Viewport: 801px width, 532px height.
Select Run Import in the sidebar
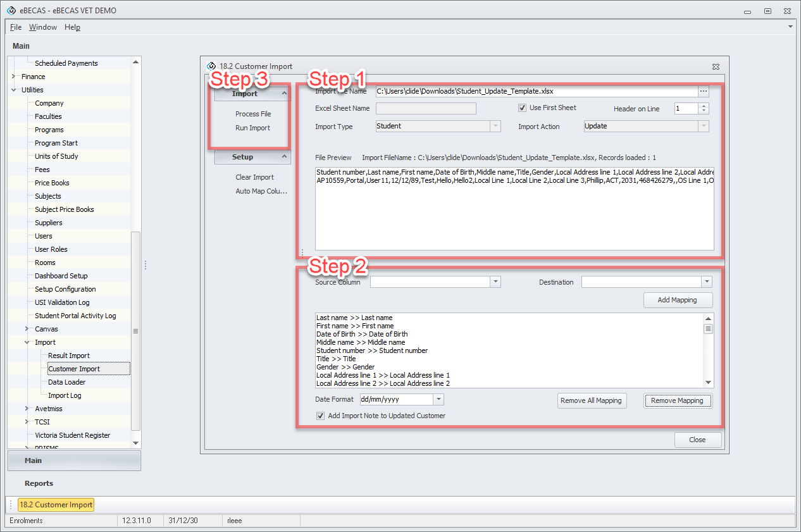coord(252,128)
